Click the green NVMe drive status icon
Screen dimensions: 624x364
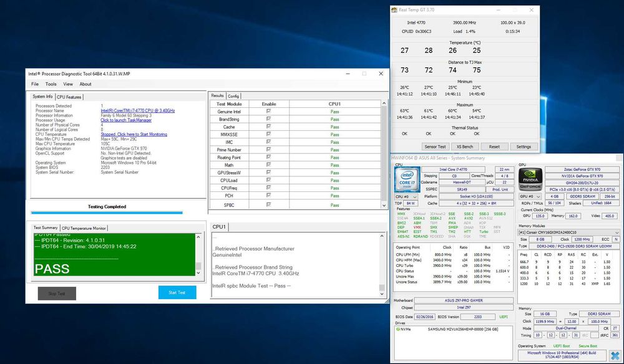coord(398,329)
